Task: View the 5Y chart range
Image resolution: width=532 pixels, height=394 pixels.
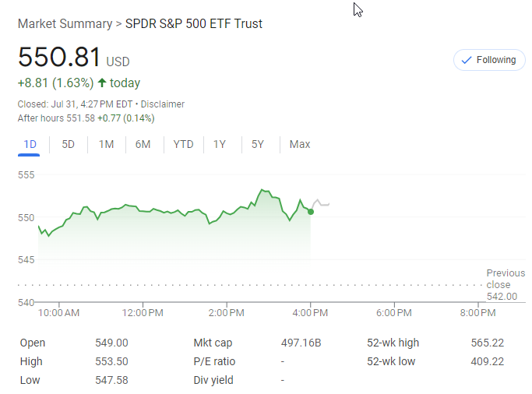Action: click(257, 144)
